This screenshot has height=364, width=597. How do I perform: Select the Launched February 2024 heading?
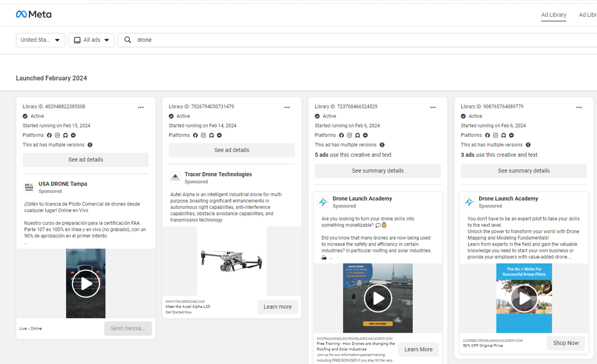click(x=51, y=78)
